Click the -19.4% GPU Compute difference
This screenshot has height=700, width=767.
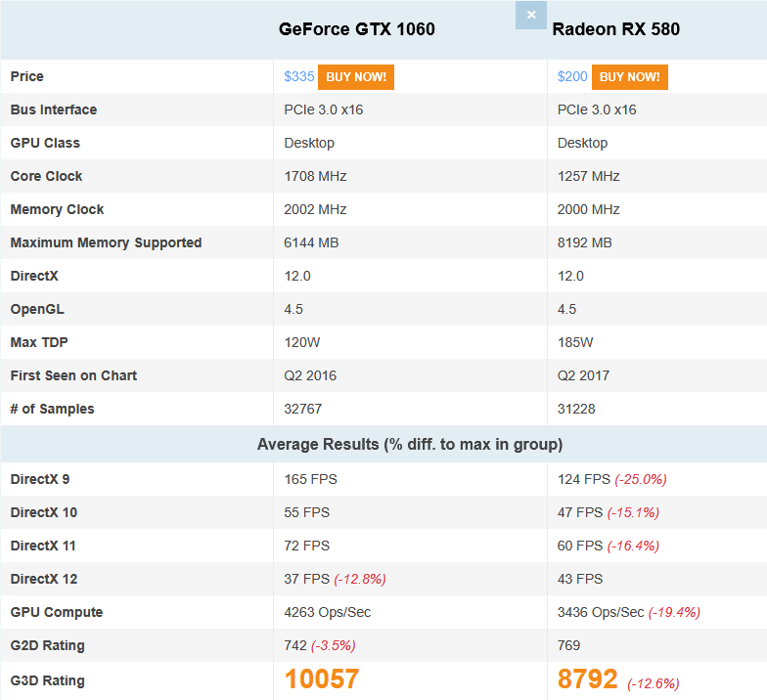click(674, 612)
